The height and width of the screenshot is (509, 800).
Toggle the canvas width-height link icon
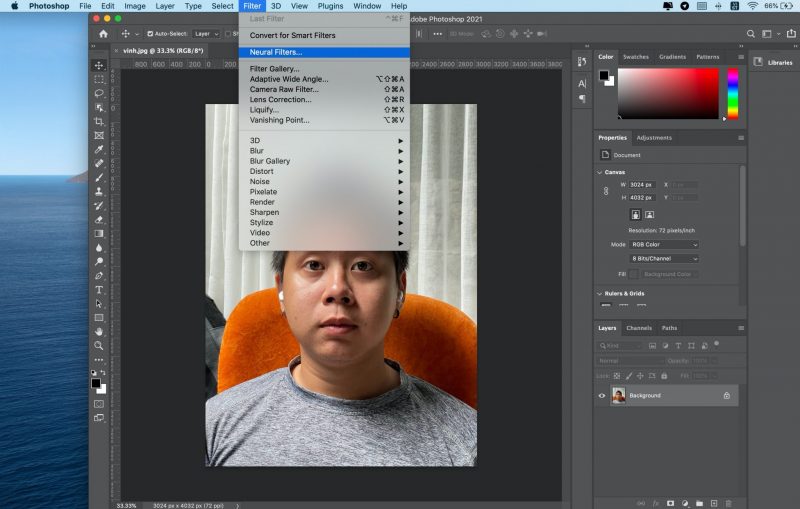(x=606, y=191)
